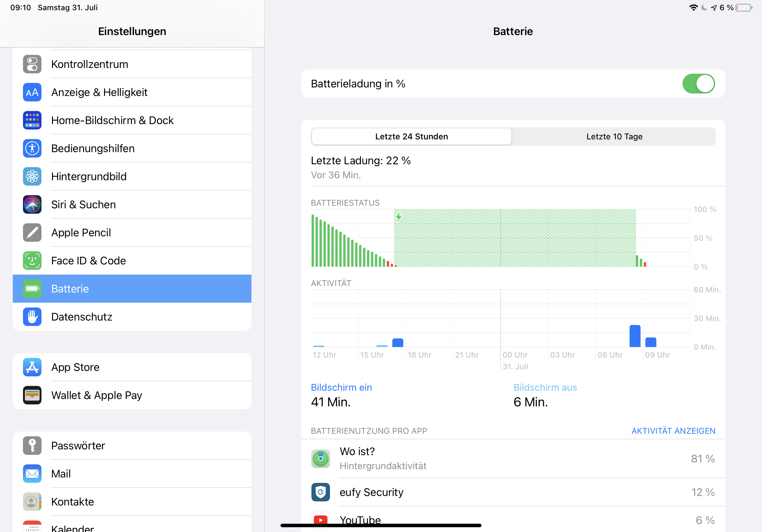Open Face ID & Code icon
The image size is (762, 532).
[x=32, y=261]
